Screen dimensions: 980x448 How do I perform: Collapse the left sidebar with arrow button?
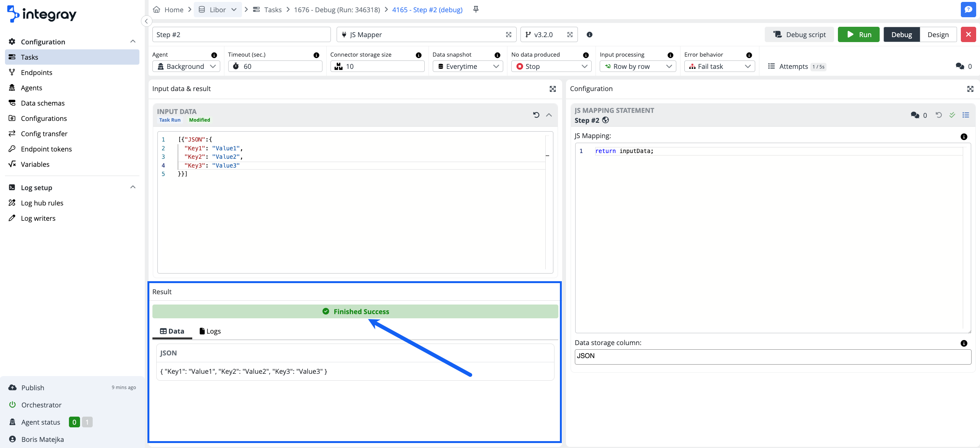pyautogui.click(x=146, y=21)
